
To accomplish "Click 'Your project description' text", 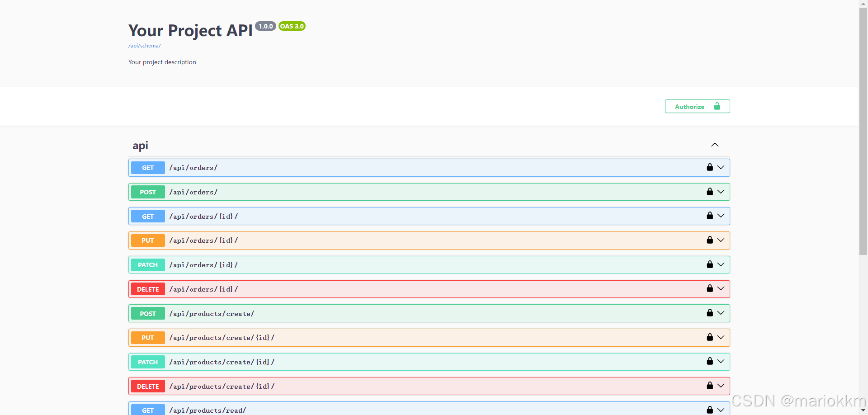I will pyautogui.click(x=162, y=62).
